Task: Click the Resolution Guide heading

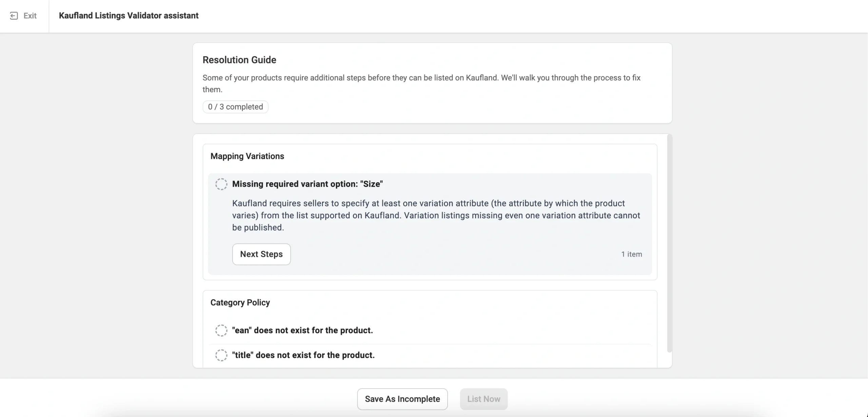Action: 239,60
